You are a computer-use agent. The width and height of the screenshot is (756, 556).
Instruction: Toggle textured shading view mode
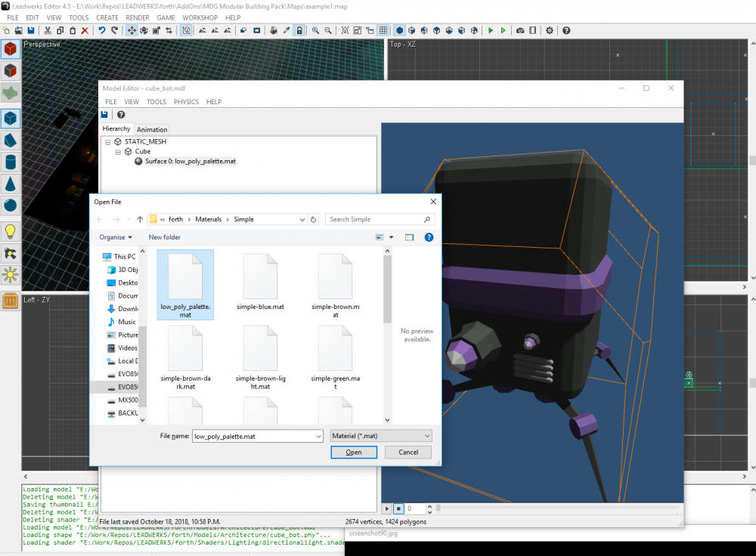click(x=399, y=30)
